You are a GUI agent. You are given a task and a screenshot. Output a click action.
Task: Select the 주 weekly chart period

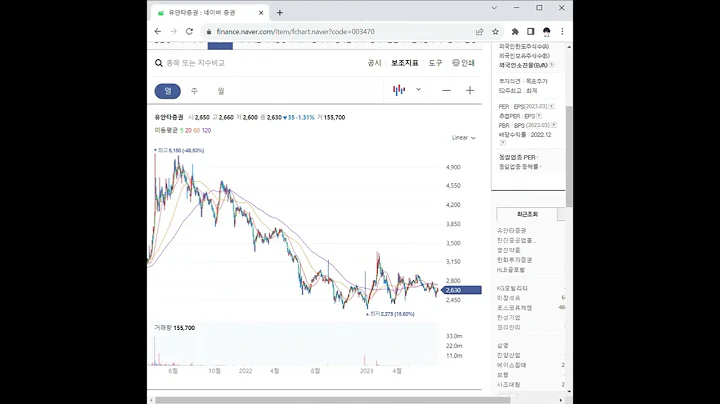pyautogui.click(x=194, y=91)
